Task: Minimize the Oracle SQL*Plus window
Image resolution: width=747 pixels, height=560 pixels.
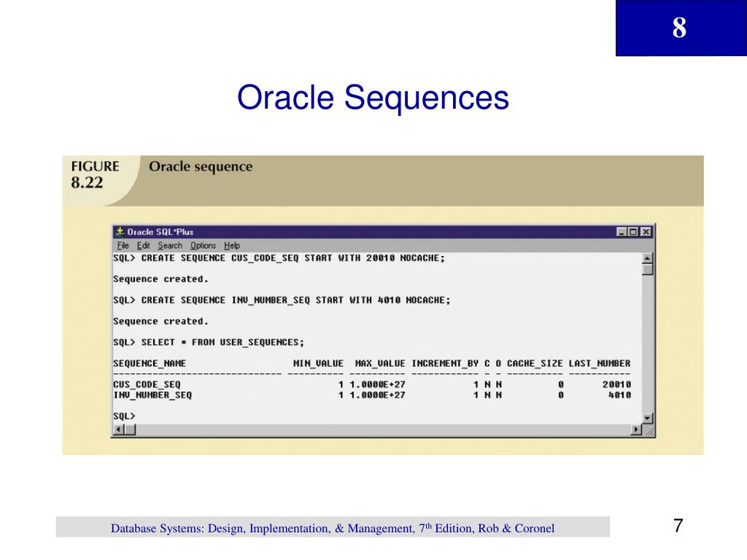Action: pyautogui.click(x=622, y=232)
